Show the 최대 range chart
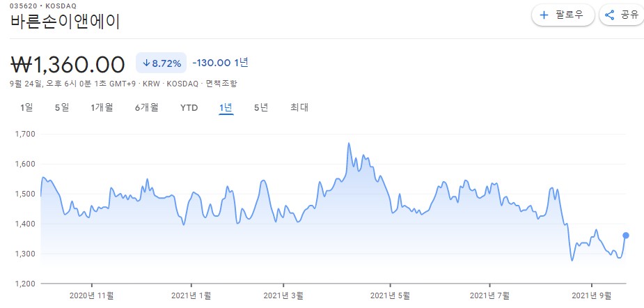Screen dimensions: 644x308 tap(299, 108)
